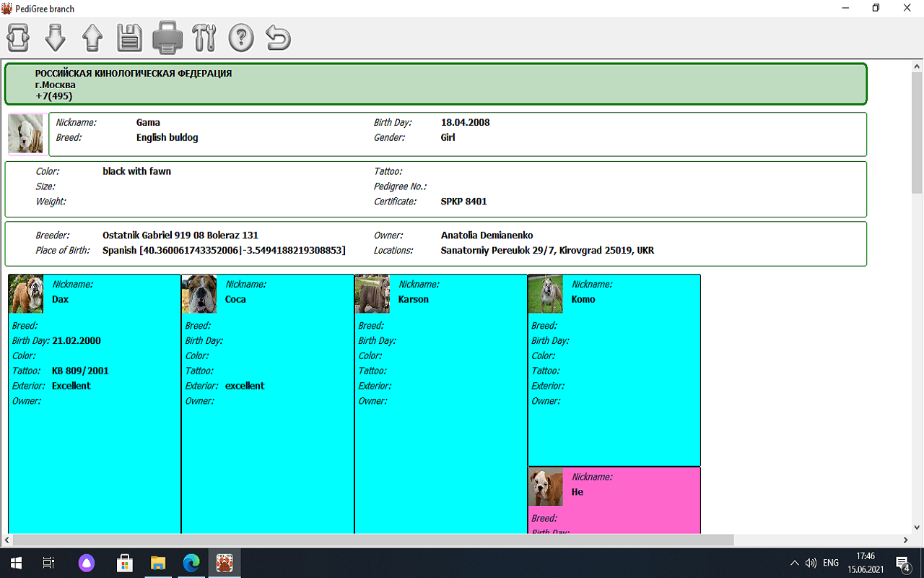Click Dax's birth day 21.02.2000
Viewport: 924px width, 578px height.
[x=77, y=341]
